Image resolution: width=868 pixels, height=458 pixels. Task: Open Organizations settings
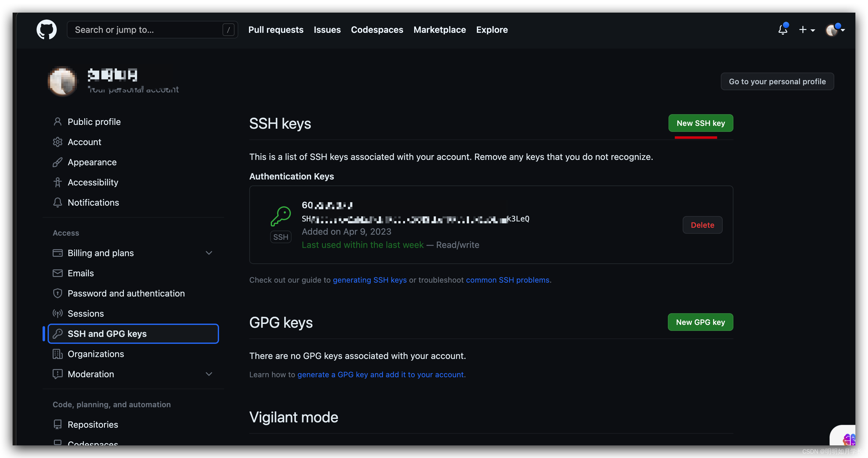pos(133,354)
